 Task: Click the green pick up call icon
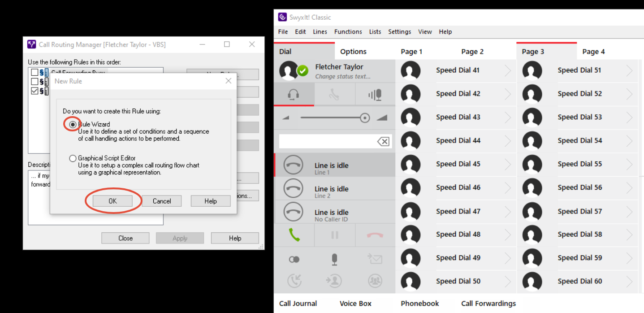tap(294, 235)
